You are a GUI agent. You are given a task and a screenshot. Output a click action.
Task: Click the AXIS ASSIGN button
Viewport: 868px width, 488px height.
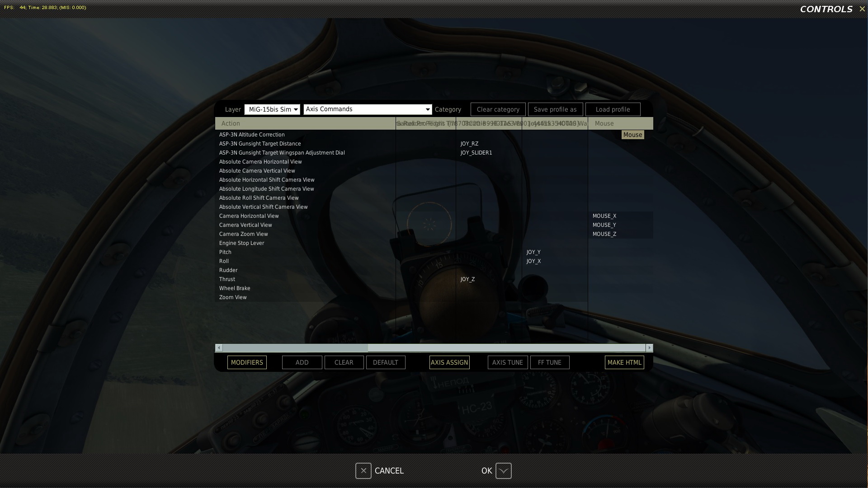pyautogui.click(x=449, y=362)
